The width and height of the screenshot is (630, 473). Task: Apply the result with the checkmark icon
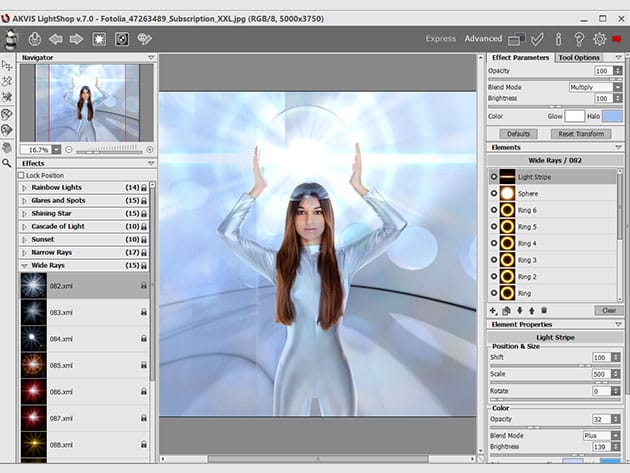537,39
